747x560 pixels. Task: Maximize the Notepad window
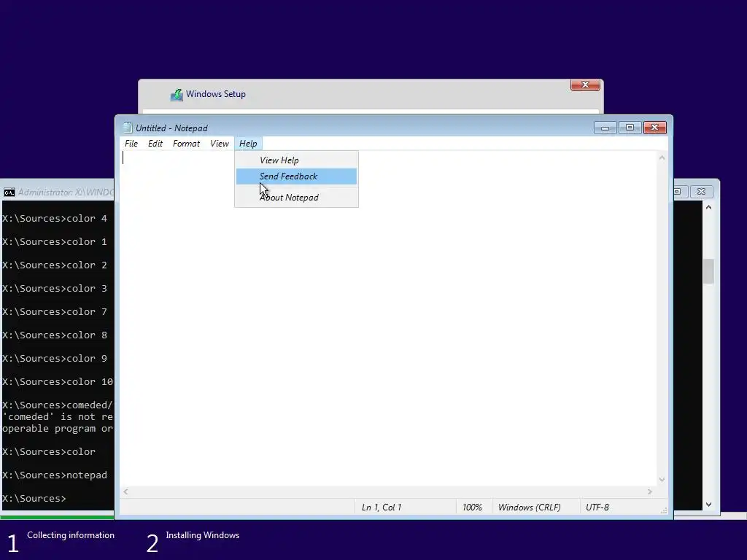[630, 128]
